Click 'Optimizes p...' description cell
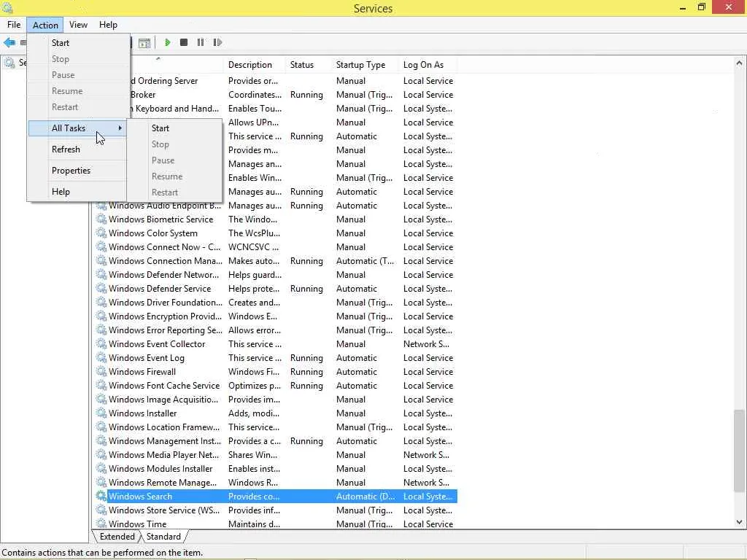Viewport: 747px width, 560px height. click(255, 386)
